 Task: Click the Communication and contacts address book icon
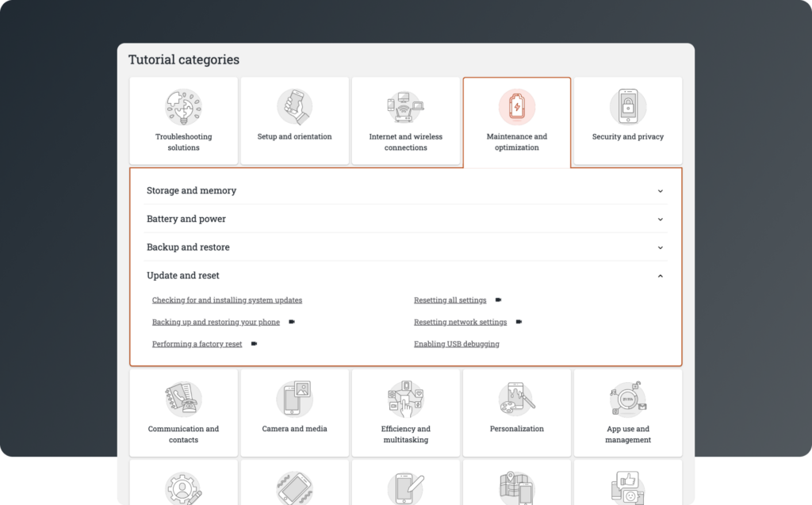pos(183,400)
